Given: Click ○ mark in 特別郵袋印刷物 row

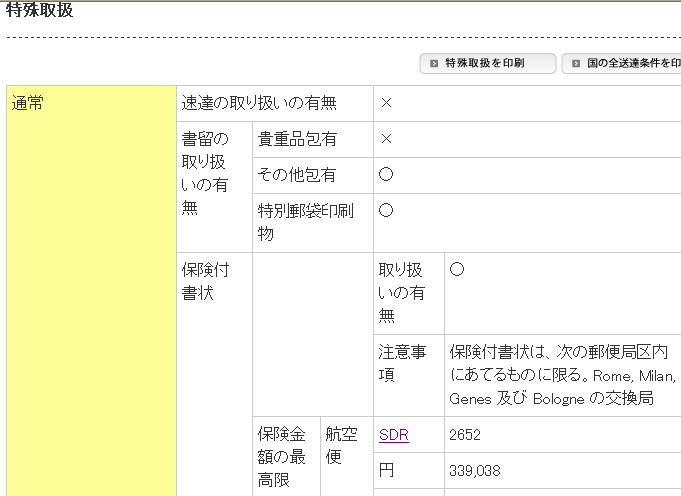Looking at the screenshot, I should coord(386,211).
